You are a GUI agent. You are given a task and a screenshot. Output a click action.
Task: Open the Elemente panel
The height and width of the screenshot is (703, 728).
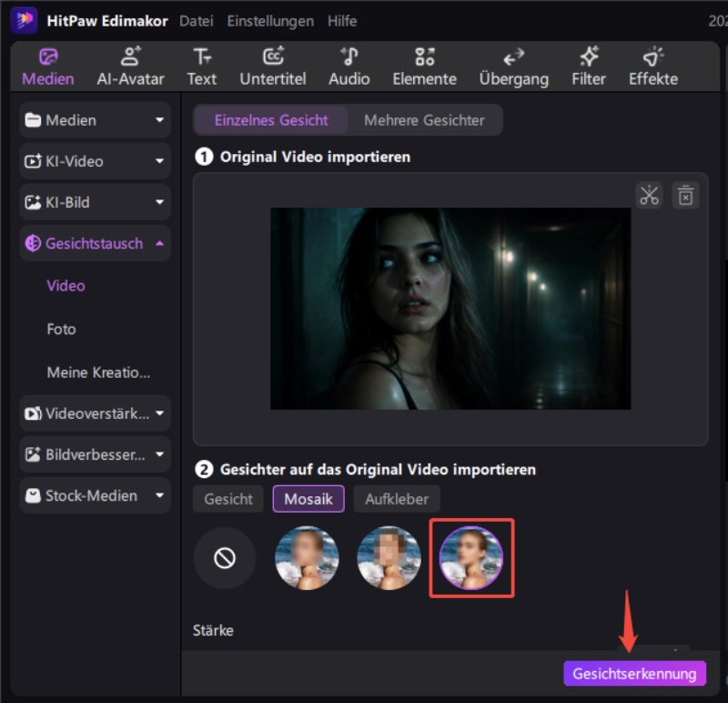click(x=424, y=67)
